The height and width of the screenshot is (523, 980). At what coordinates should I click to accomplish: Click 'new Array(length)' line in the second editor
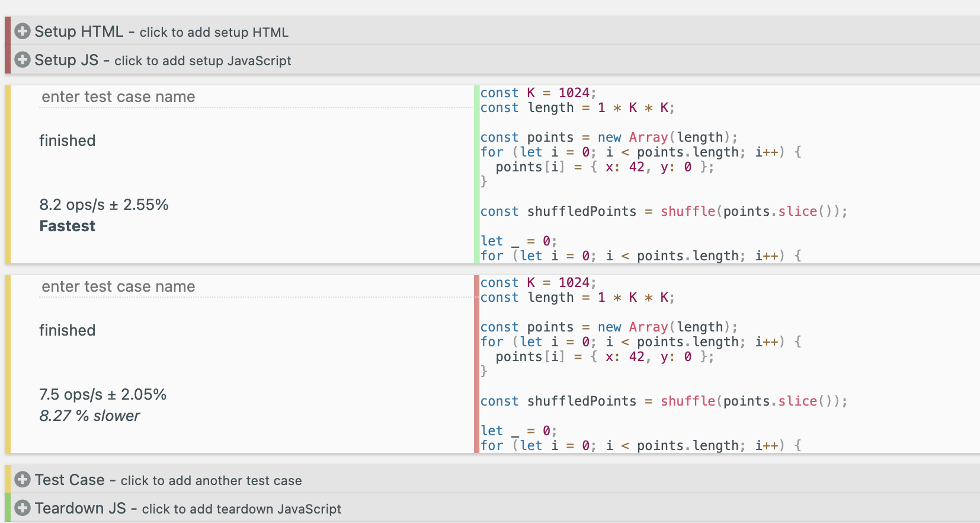pos(609,327)
